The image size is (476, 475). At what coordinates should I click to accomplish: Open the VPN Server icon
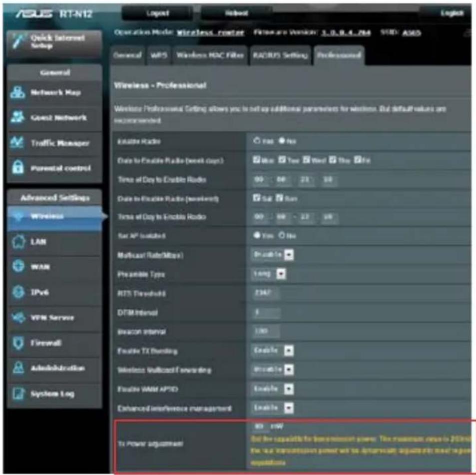18,318
